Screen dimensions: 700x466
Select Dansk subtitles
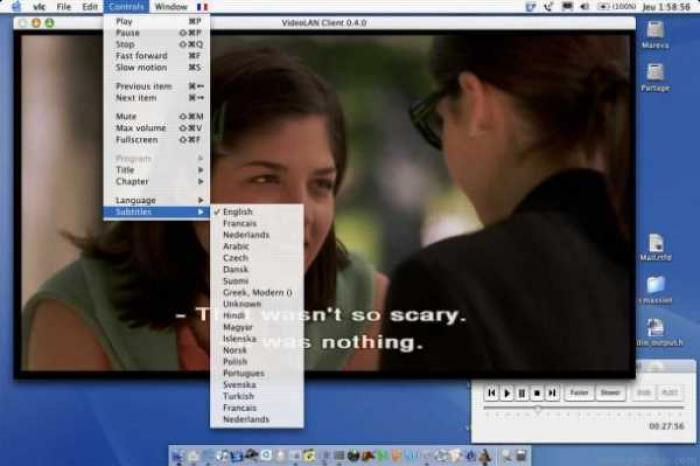click(x=257, y=270)
